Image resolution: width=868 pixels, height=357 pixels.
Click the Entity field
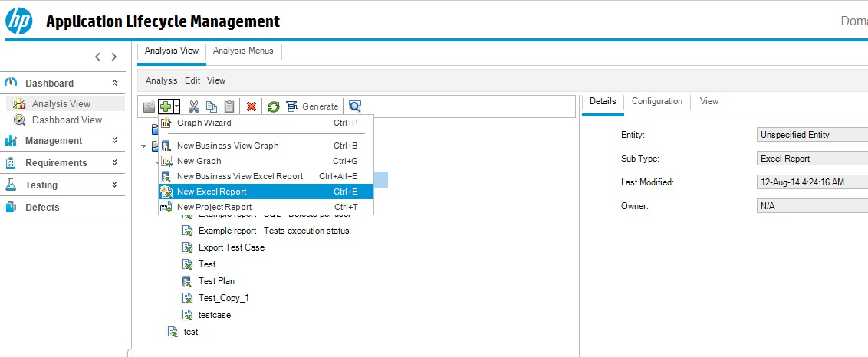(812, 135)
